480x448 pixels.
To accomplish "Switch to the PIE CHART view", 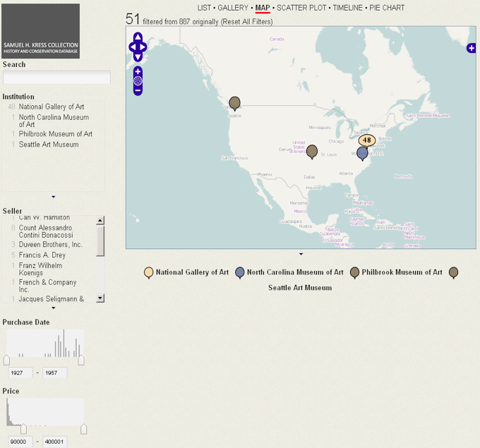I will click(x=387, y=8).
